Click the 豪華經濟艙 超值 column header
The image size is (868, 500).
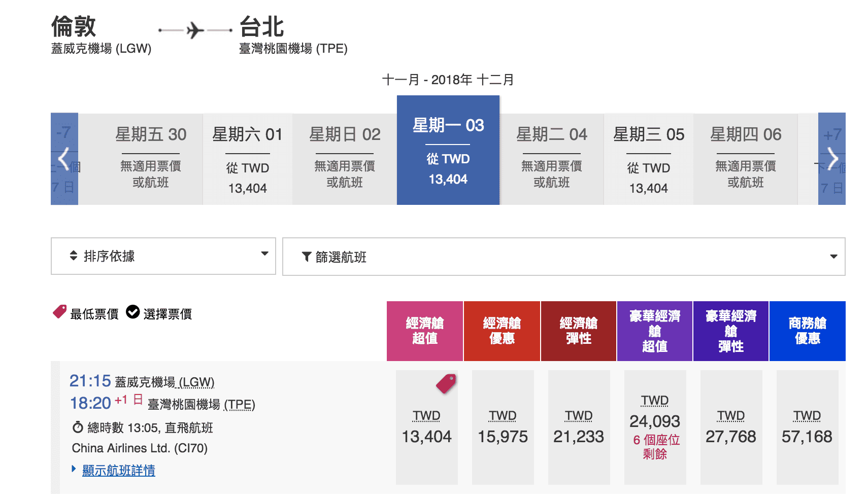coord(655,331)
